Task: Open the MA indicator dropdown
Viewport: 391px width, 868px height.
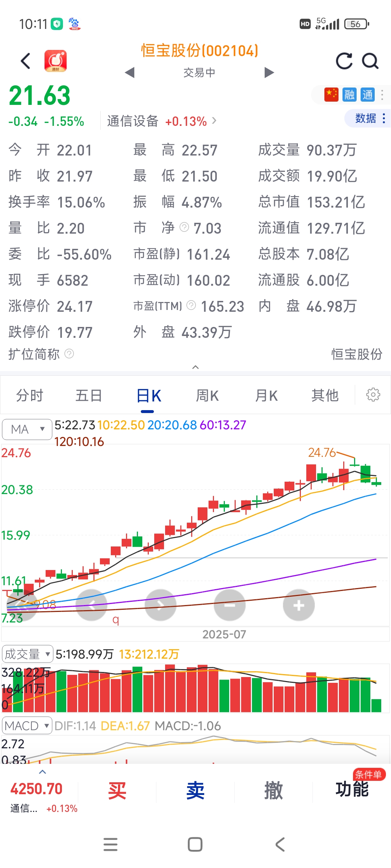Action: [x=27, y=429]
